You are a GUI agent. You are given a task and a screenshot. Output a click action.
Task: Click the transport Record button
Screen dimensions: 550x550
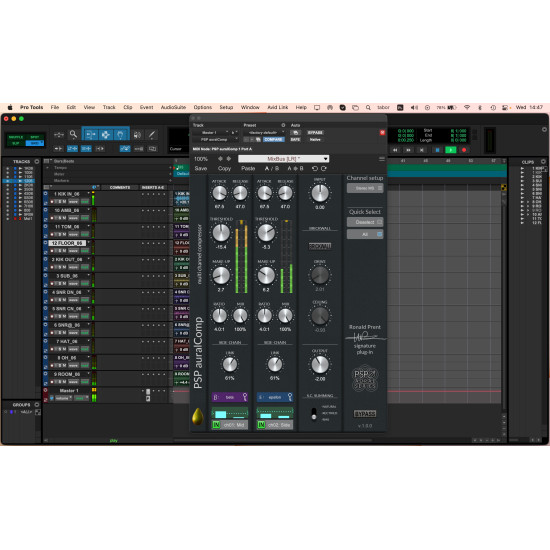tap(464, 150)
